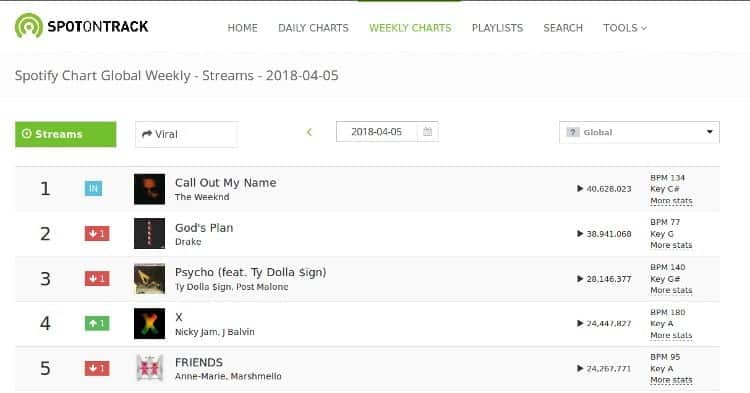The height and width of the screenshot is (393, 750).
Task: Open the Search page
Action: click(563, 28)
